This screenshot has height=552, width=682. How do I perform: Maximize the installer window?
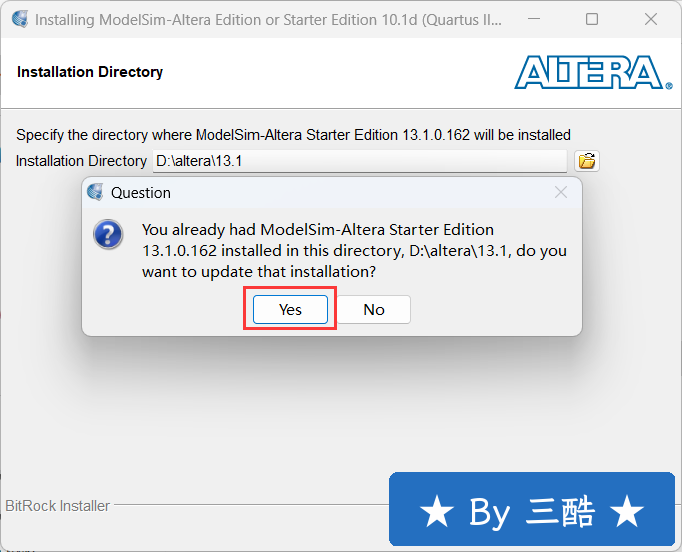tap(592, 19)
